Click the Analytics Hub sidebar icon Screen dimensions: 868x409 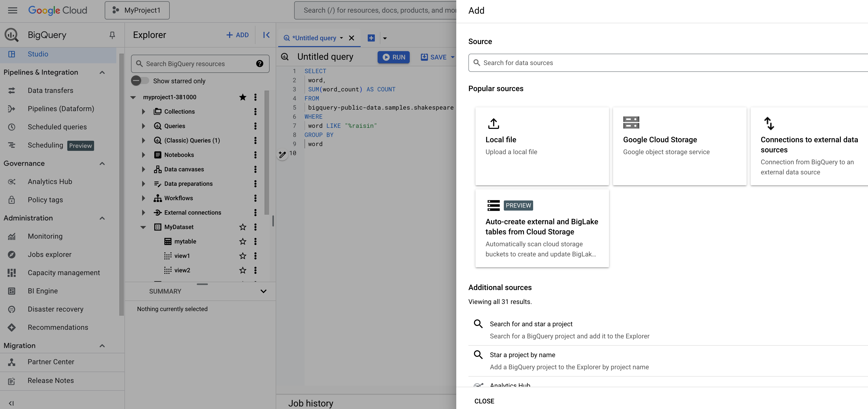pos(11,181)
